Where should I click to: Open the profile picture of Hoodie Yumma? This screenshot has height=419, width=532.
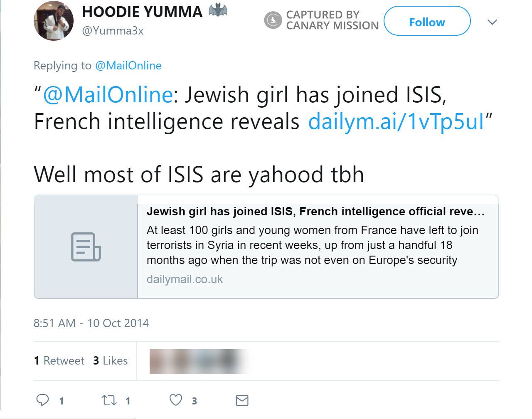pos(54,21)
